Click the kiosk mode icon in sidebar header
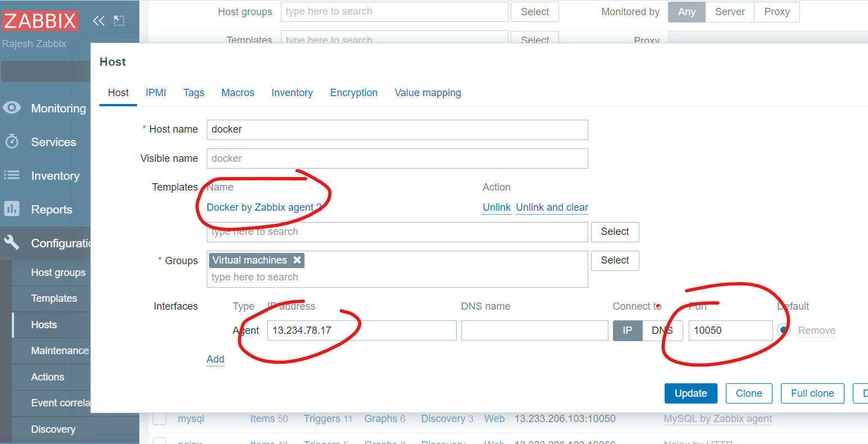 pyautogui.click(x=119, y=21)
